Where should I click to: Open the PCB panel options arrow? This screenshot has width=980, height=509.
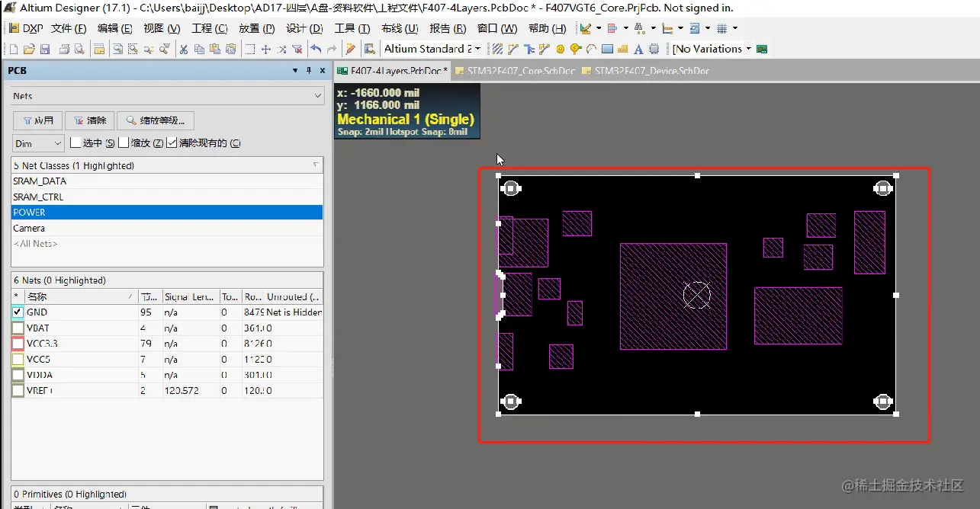[x=295, y=71]
